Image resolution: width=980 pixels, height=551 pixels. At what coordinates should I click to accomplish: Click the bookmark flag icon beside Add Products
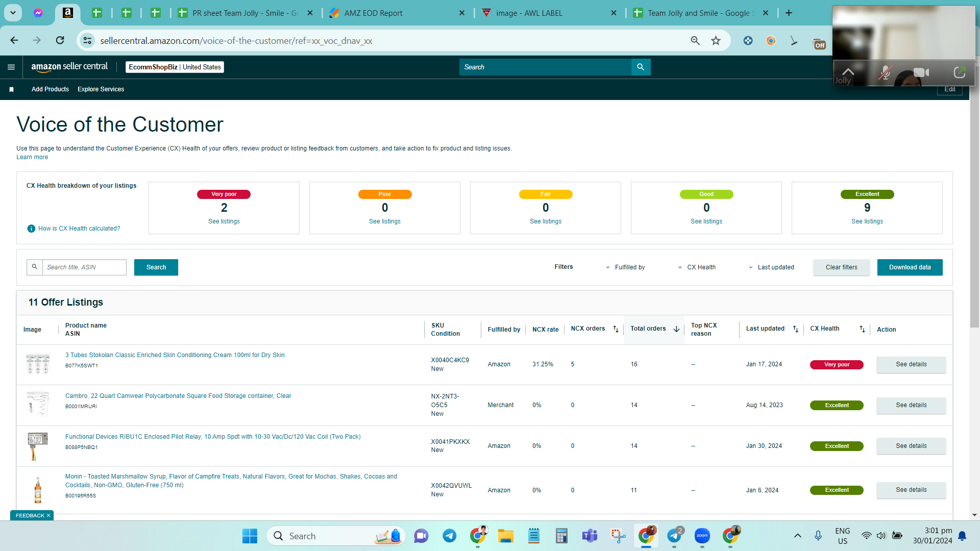[11, 89]
